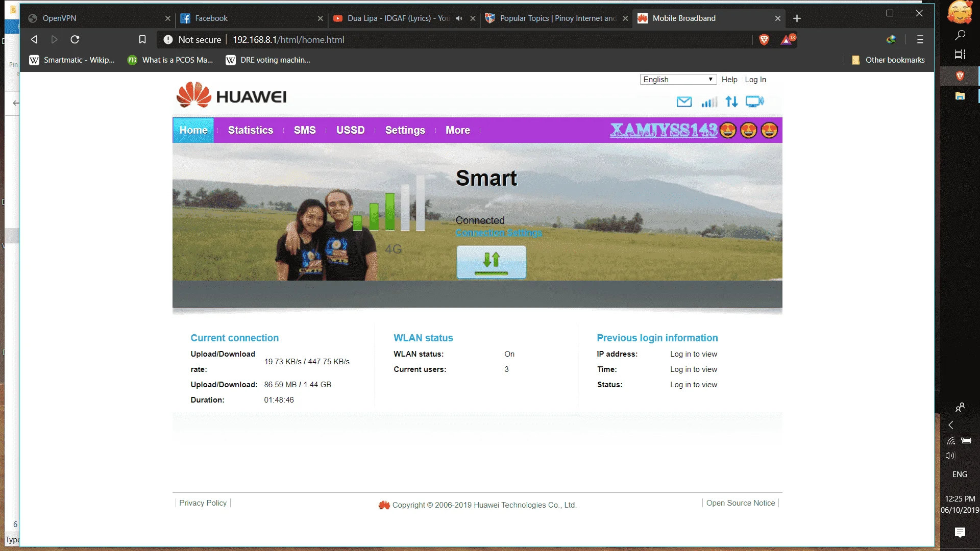Click the browser forward button
The height and width of the screenshot is (551, 980).
click(x=54, y=39)
